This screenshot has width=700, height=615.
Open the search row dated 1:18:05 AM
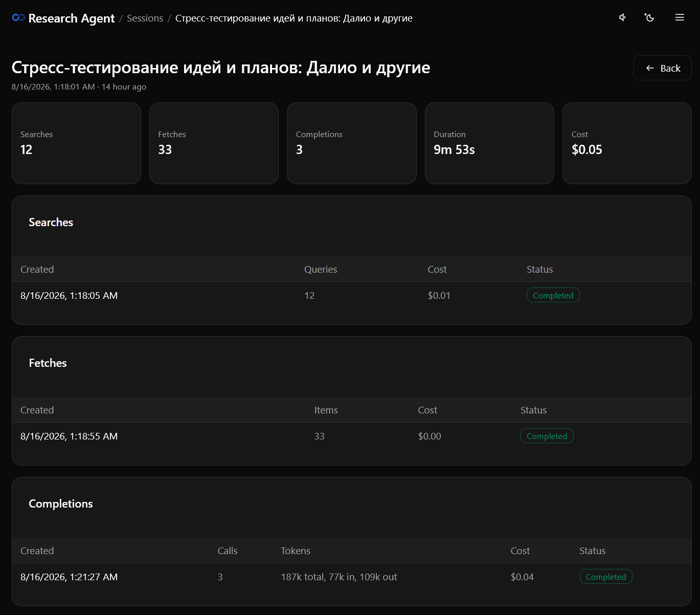[x=352, y=296]
